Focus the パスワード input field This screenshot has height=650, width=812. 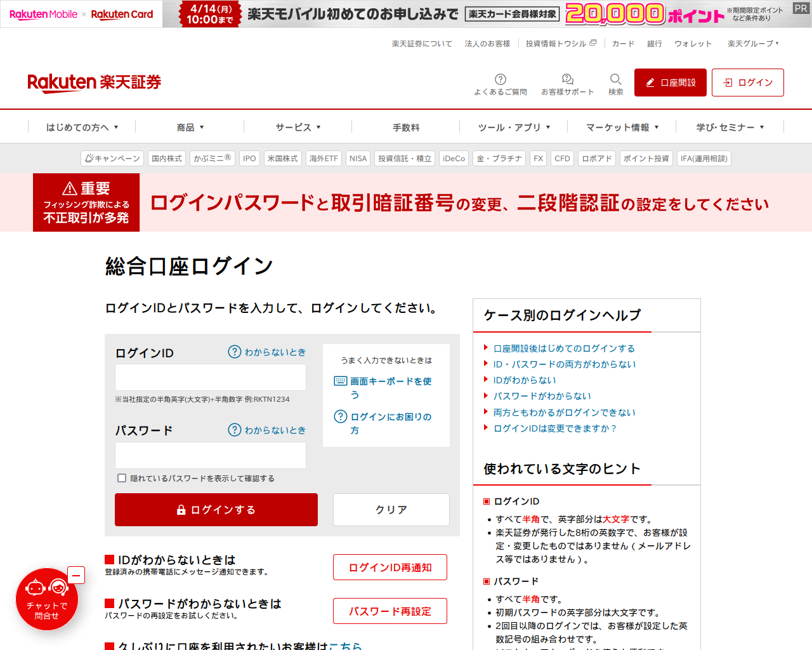coord(211,455)
